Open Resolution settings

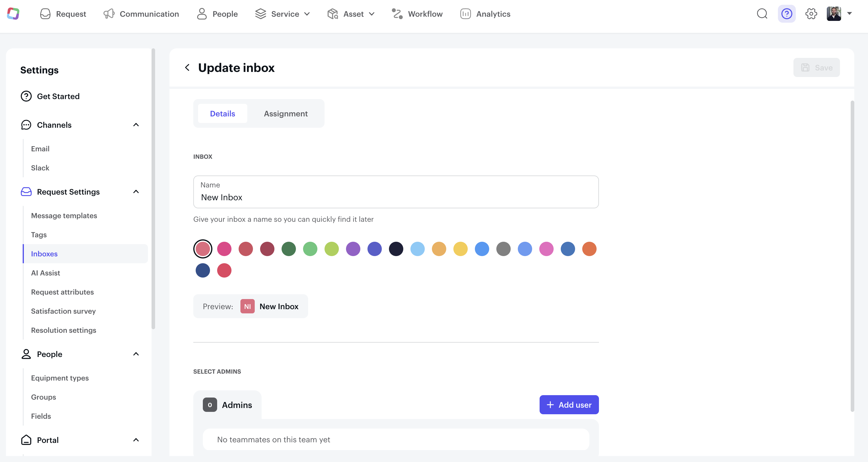64,330
